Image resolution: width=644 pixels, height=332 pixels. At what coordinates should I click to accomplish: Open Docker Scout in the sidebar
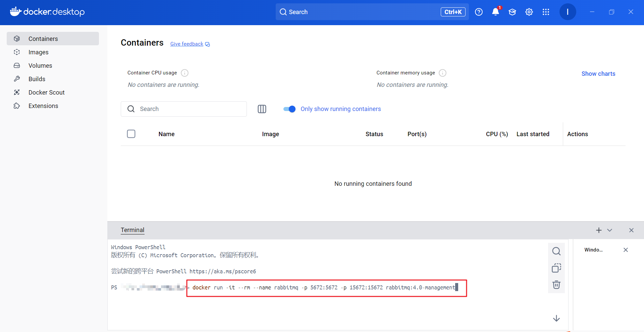tap(53, 92)
